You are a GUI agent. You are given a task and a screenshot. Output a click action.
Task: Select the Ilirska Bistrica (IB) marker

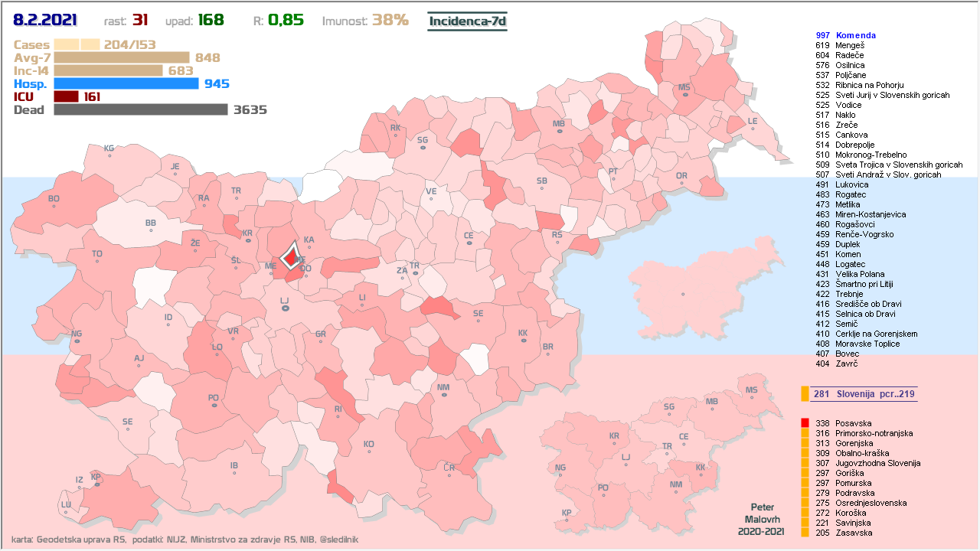(x=234, y=472)
